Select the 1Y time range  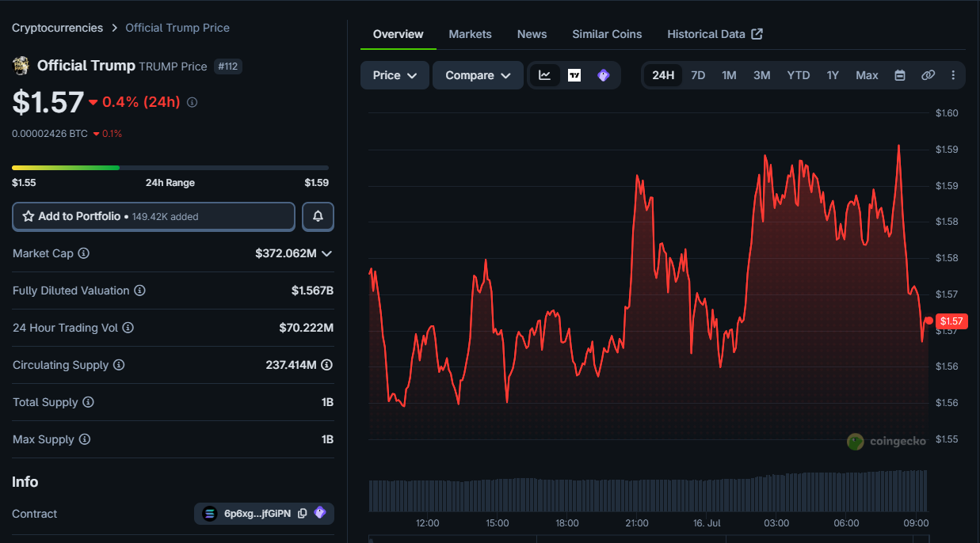(x=833, y=75)
